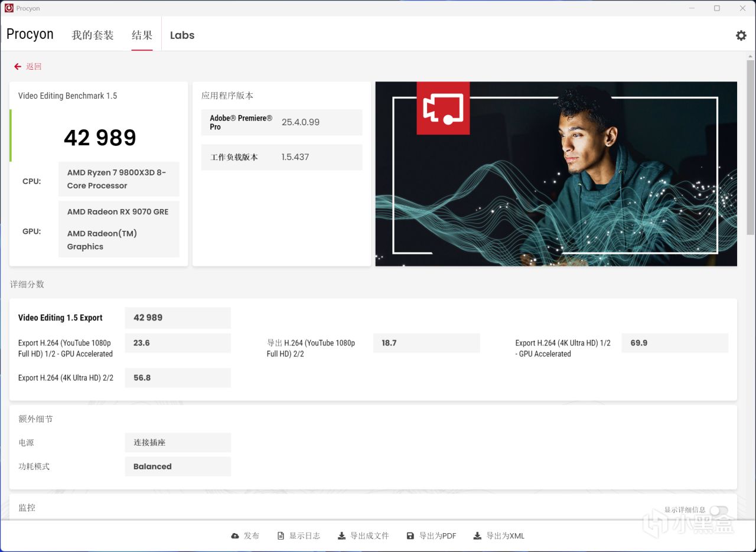Click the export XML download icon
This screenshot has height=552, width=756.
pos(477,536)
